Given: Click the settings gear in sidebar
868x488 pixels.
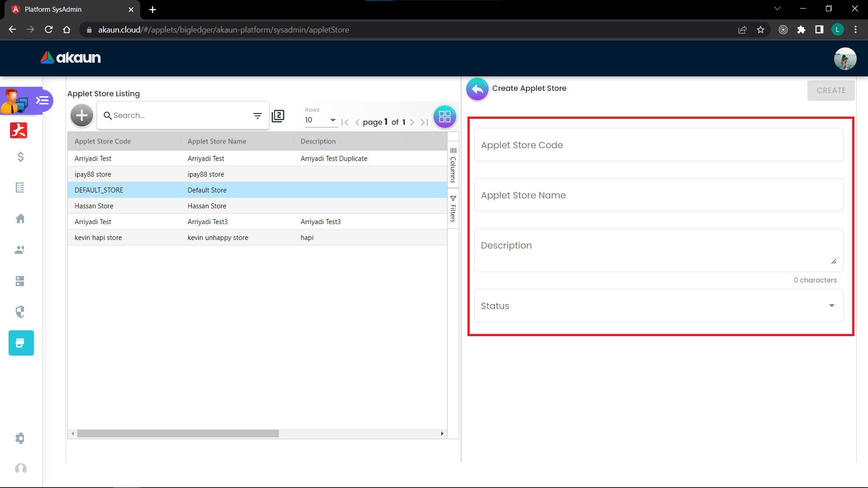Looking at the screenshot, I should tap(20, 438).
